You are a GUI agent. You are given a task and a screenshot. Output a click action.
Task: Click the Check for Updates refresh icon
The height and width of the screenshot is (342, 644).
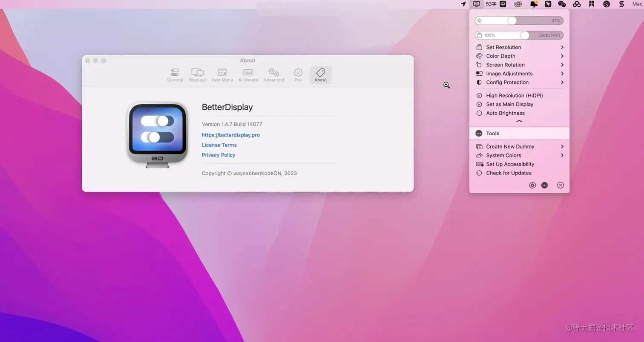pos(479,173)
